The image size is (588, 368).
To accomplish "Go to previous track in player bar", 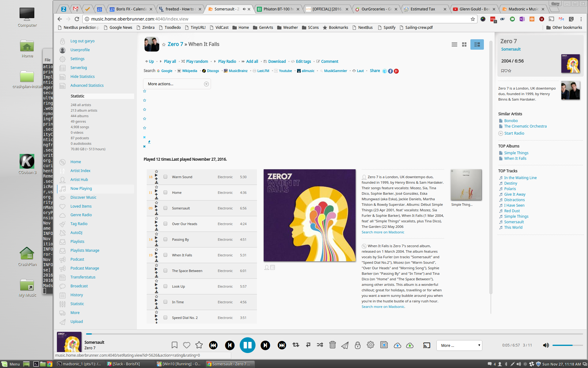I will point(230,345).
